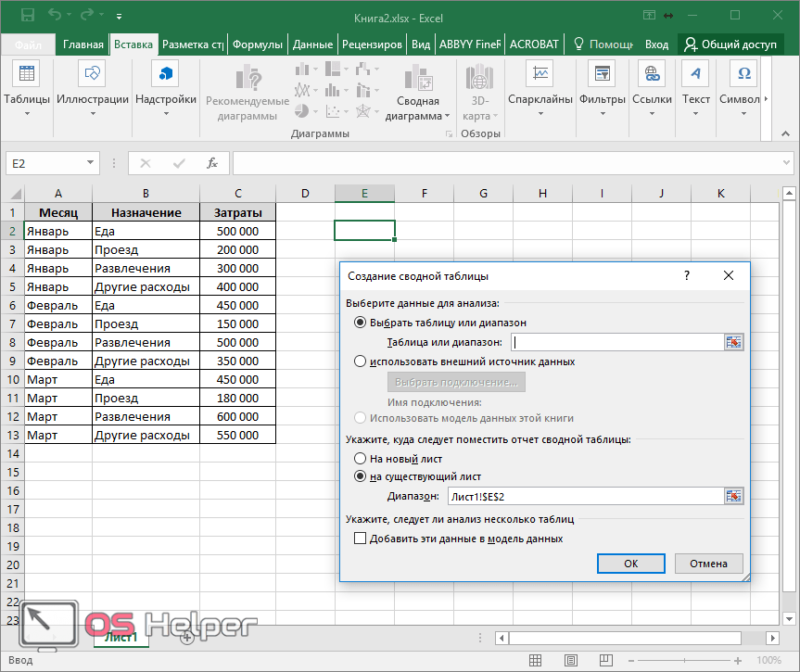This screenshot has width=800, height=672.
Task: Click the Отмена button
Action: pyautogui.click(x=708, y=563)
